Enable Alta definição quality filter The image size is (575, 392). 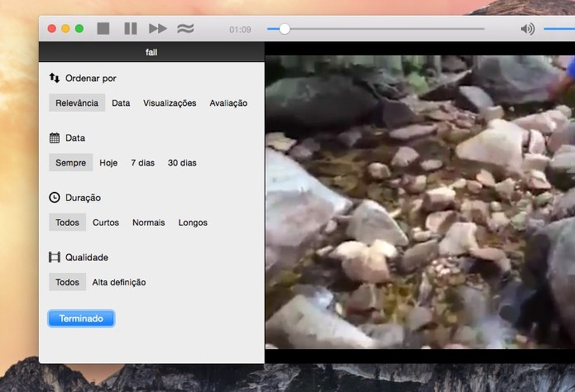(x=119, y=282)
